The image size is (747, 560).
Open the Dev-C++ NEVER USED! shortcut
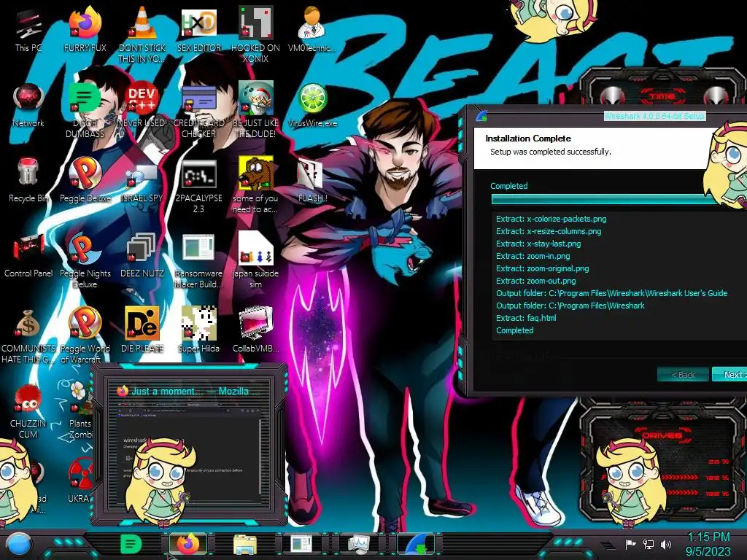[142, 105]
